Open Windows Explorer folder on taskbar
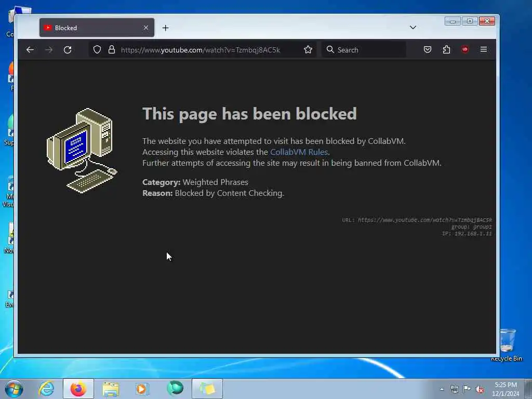The width and height of the screenshot is (532, 399). point(111,389)
